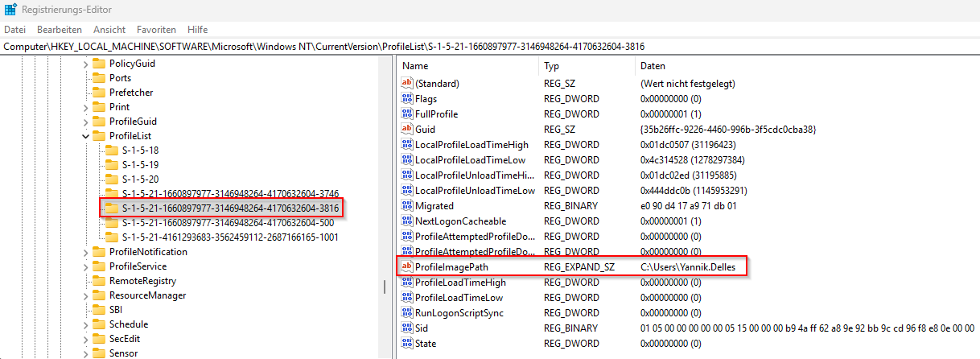Click the registry path address bar
This screenshot has height=359, width=980.
(x=490, y=46)
